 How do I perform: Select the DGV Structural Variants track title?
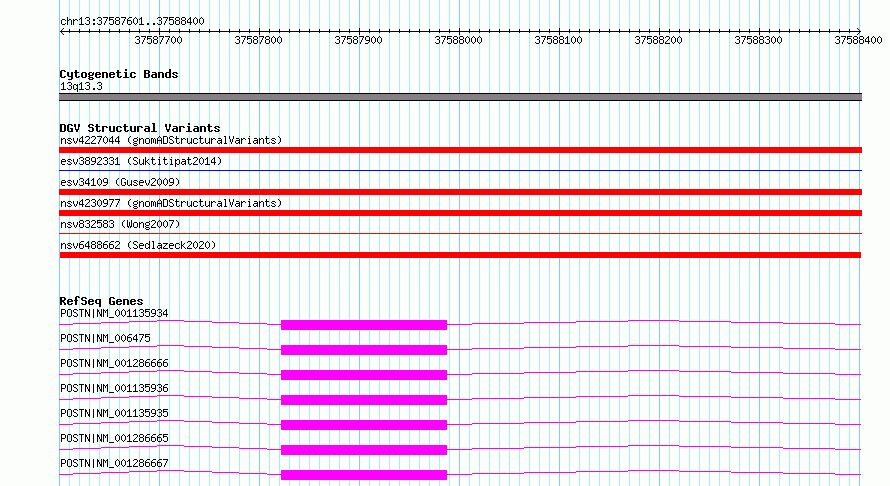click(140, 128)
